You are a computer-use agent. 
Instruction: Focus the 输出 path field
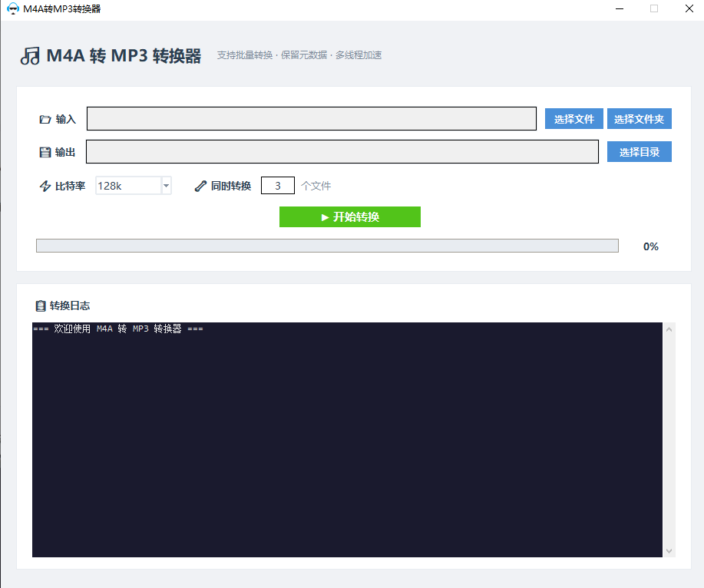[x=342, y=152]
